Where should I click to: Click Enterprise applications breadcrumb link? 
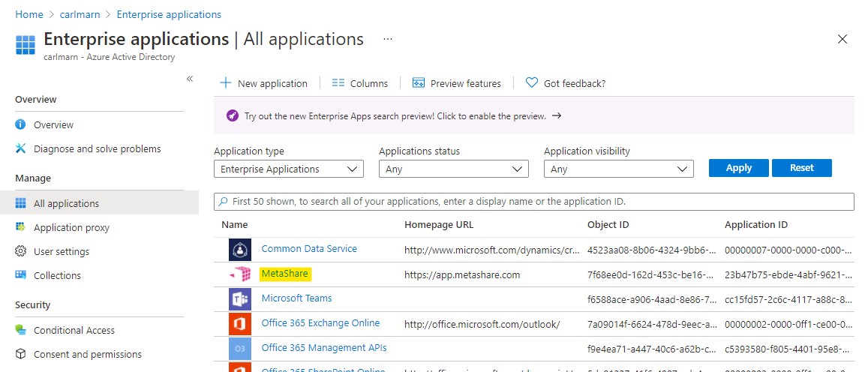[x=168, y=14]
